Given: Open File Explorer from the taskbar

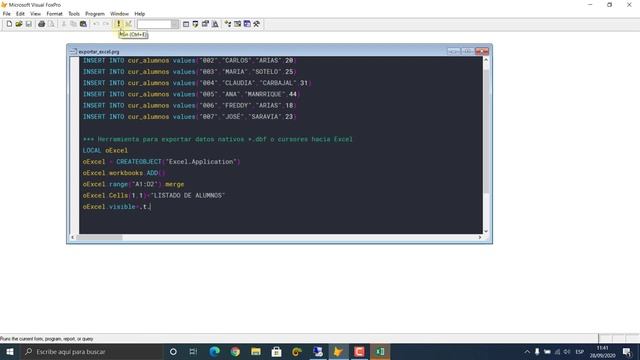Looking at the screenshot, I should pos(256,351).
